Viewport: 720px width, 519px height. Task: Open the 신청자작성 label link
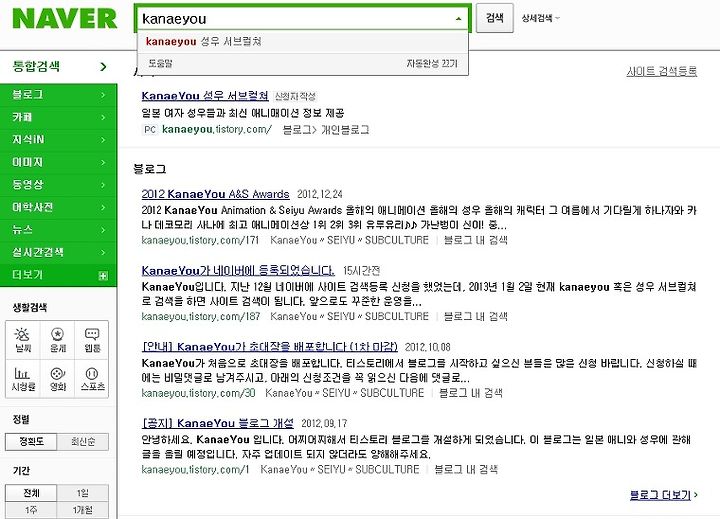(295, 96)
